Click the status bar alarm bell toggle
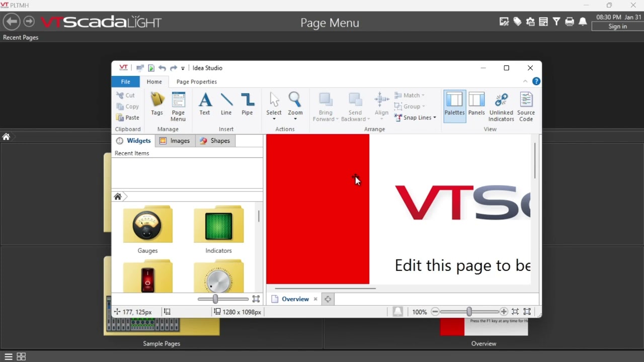Screen dimensions: 644x362 398,312
